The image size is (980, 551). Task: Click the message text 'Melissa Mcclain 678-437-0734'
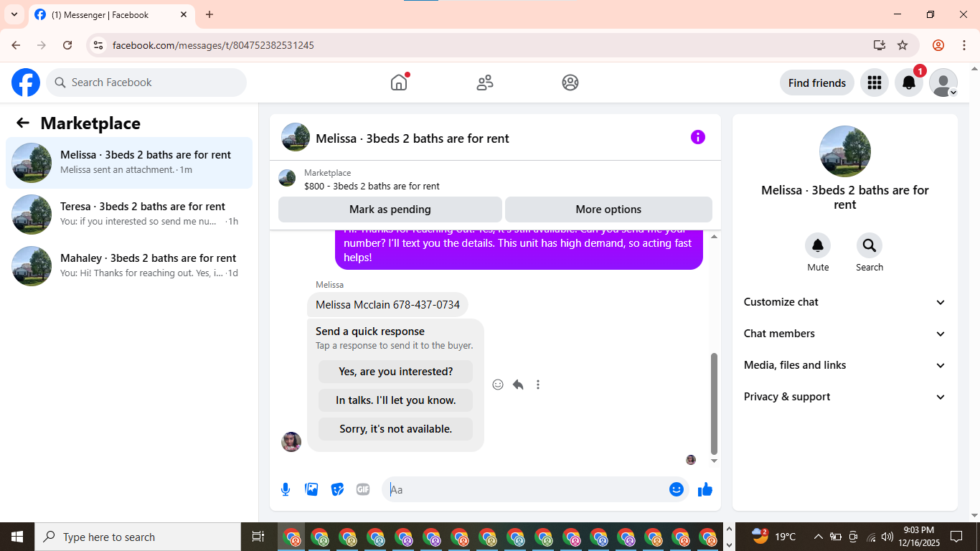point(387,305)
